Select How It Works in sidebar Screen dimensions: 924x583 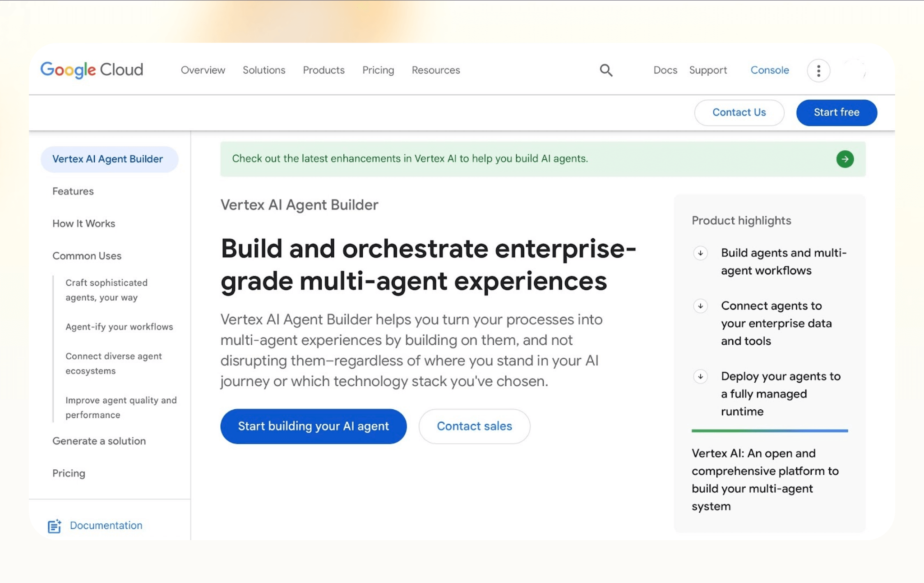pyautogui.click(x=83, y=223)
